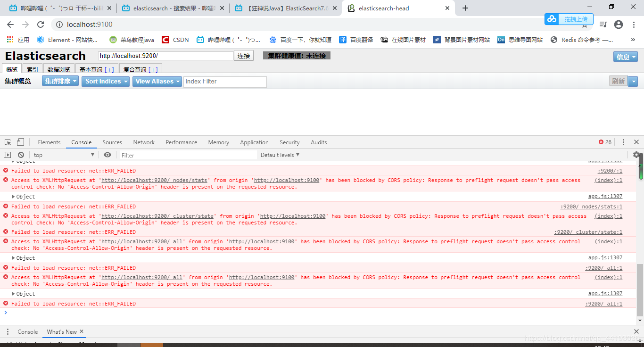The height and width of the screenshot is (347, 644).
Task: Expand the Object above the _nodes/stats failure
Action: (23, 197)
